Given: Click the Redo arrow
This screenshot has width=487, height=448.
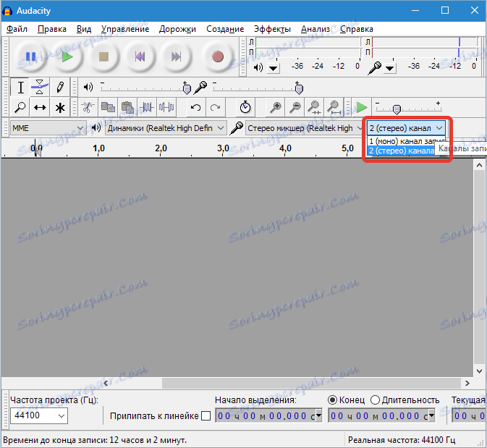Looking at the screenshot, I should 215,108.
